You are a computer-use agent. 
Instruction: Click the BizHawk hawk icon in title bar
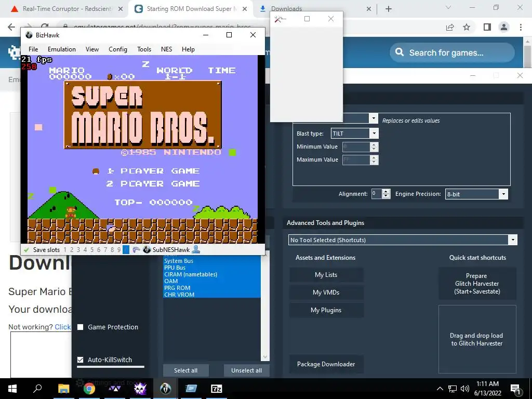point(29,35)
